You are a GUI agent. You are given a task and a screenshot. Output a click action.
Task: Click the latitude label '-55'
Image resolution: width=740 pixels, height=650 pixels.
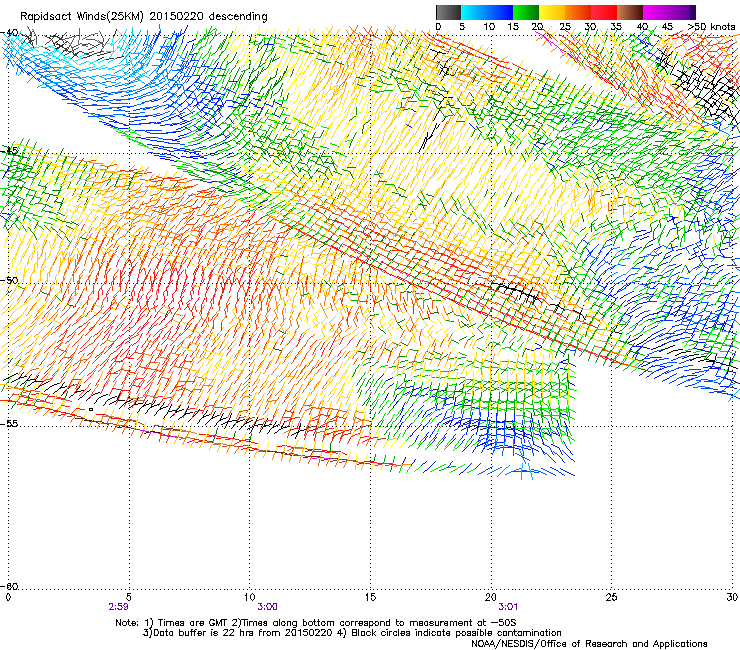coord(9,423)
